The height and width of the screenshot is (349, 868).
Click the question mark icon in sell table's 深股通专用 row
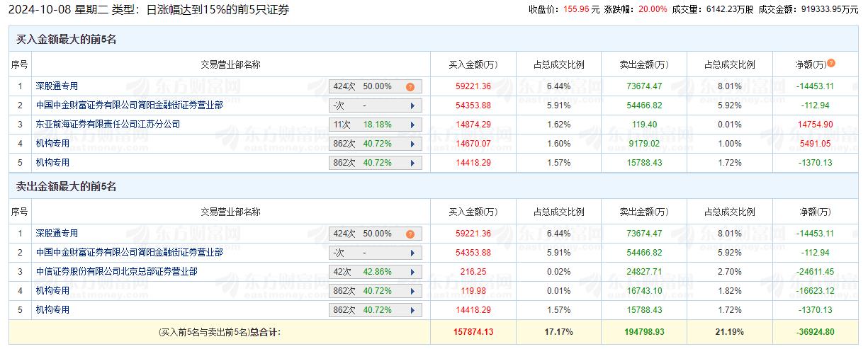pos(410,234)
